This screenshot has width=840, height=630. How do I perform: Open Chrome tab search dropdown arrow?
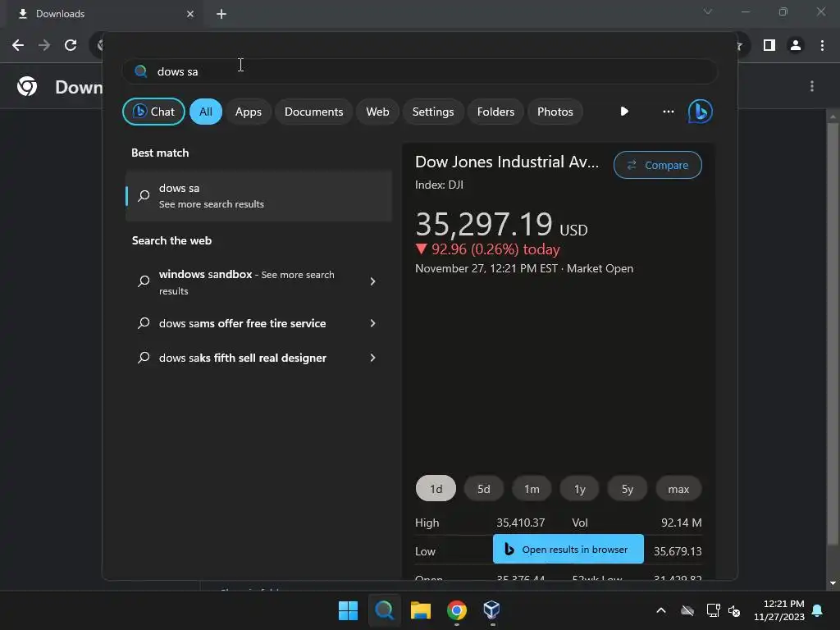click(x=708, y=11)
